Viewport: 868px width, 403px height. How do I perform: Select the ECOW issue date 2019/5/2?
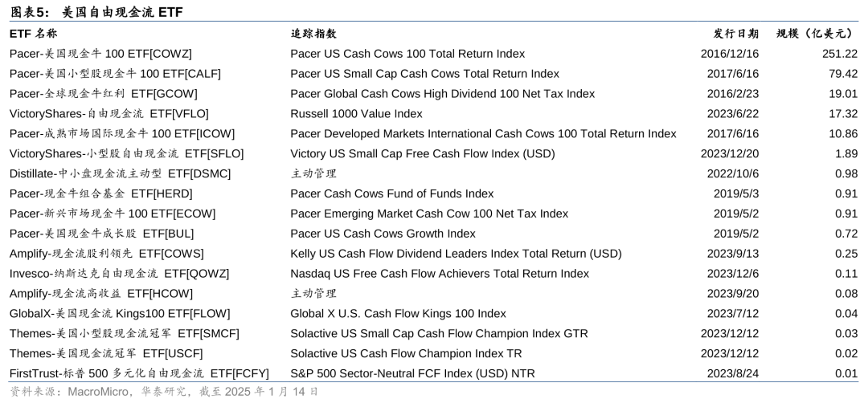(x=735, y=214)
